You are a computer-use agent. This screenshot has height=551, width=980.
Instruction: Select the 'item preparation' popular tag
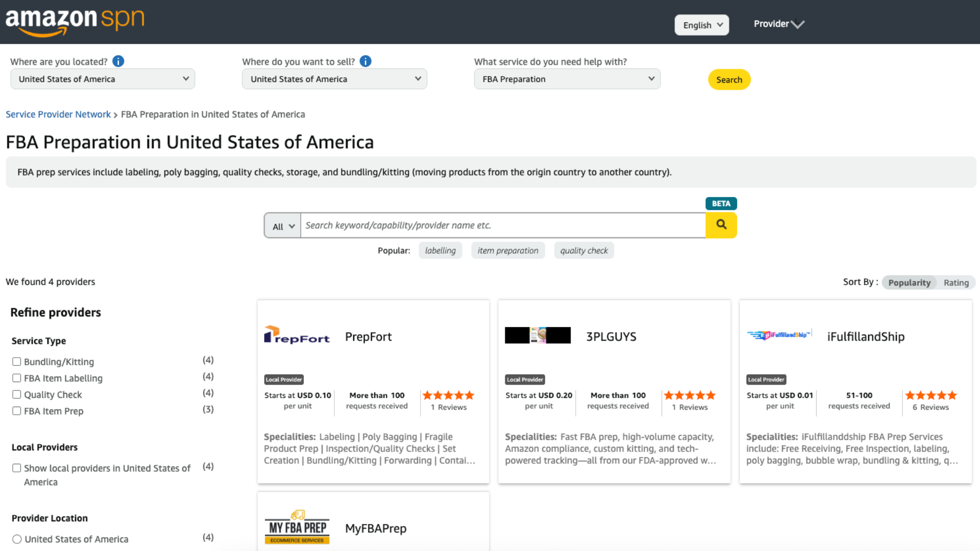(x=508, y=250)
